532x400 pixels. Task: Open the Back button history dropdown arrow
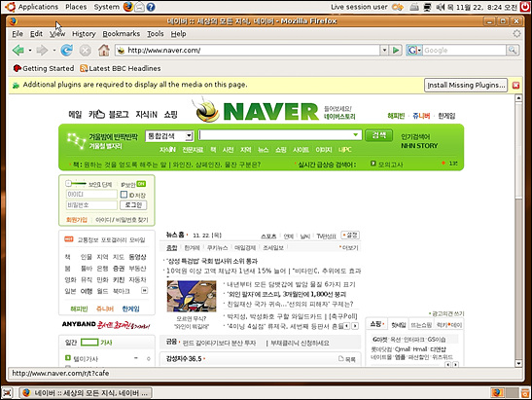[x=30, y=51]
